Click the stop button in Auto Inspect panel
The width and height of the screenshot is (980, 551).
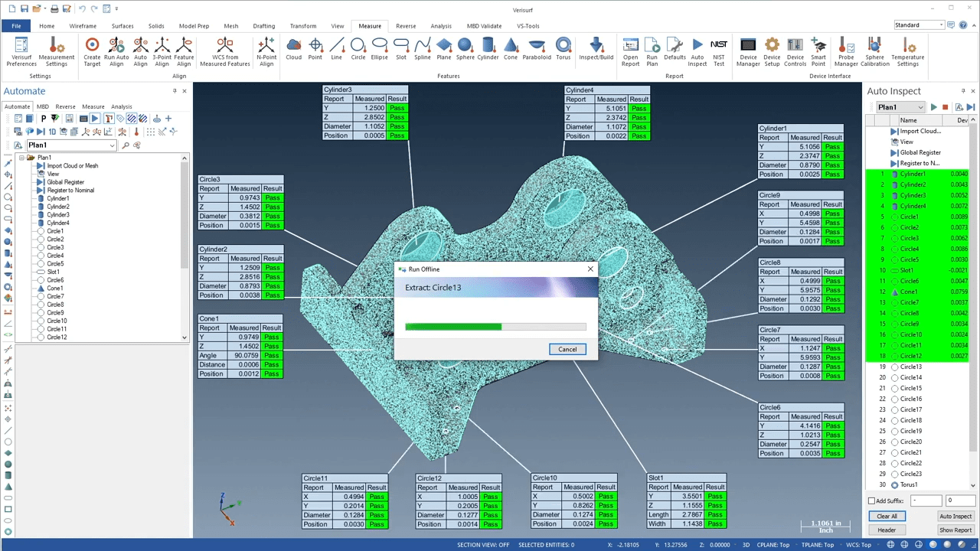pyautogui.click(x=946, y=108)
